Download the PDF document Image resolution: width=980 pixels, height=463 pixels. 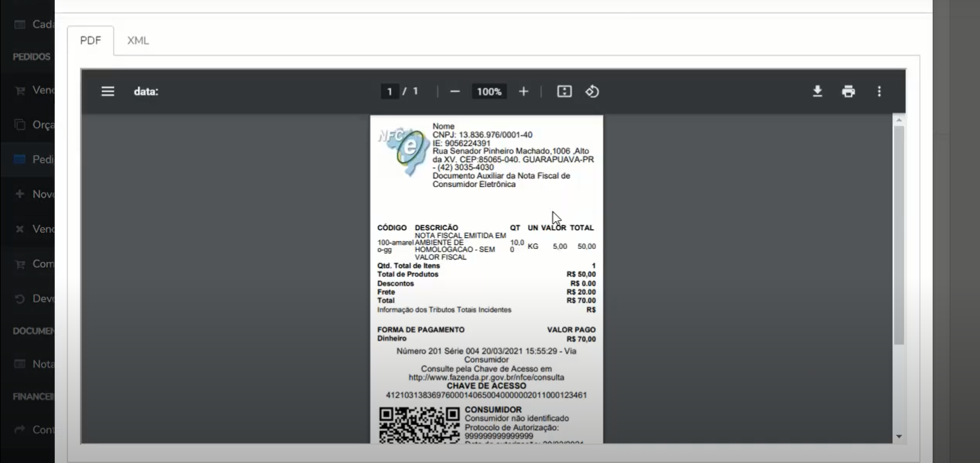(x=817, y=91)
